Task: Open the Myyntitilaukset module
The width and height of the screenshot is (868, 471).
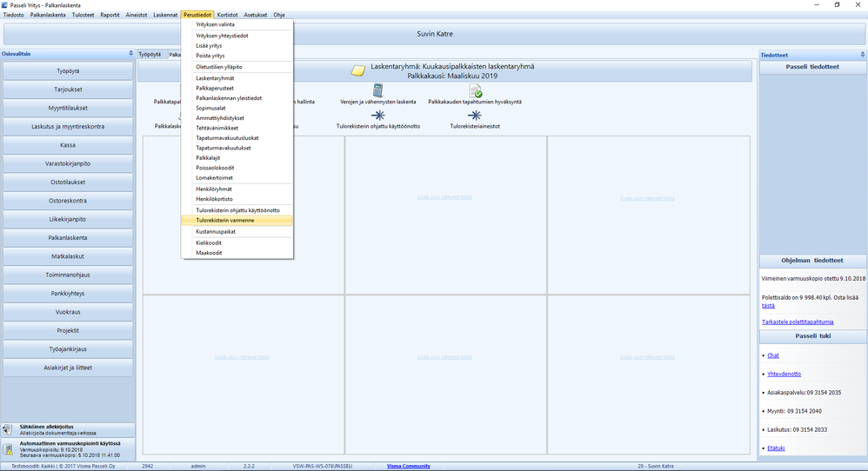Action: click(x=68, y=109)
